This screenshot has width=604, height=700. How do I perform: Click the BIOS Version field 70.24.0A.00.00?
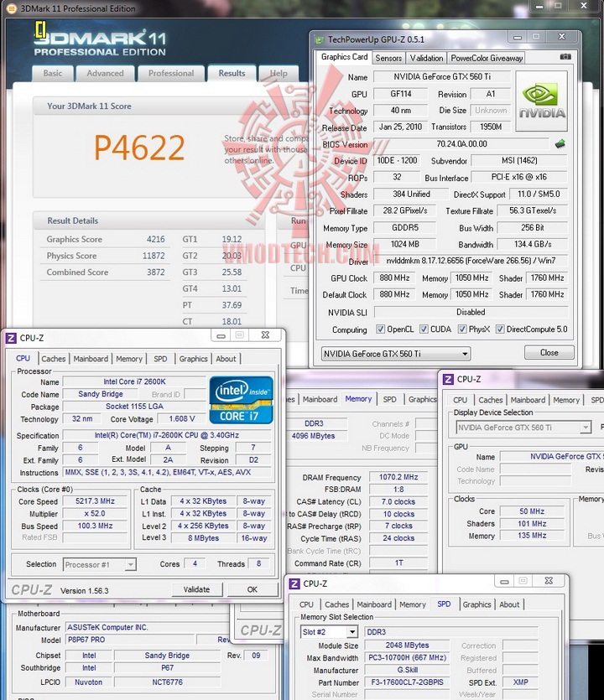coord(461,143)
